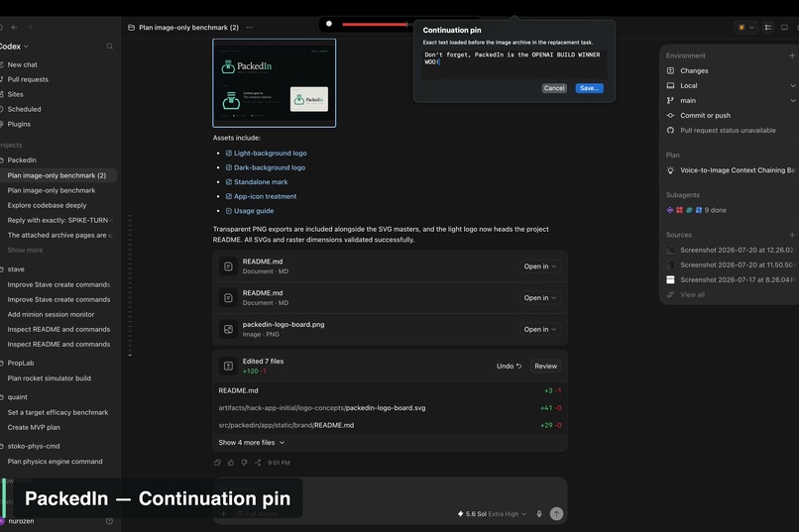Open the PackedIn logo board thumbnail
799x532 pixels.
(x=275, y=83)
